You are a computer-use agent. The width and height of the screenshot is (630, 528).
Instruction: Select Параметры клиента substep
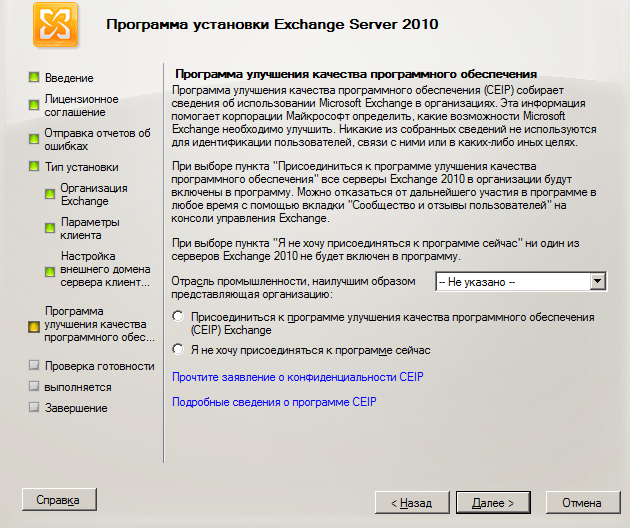pyautogui.click(x=90, y=229)
